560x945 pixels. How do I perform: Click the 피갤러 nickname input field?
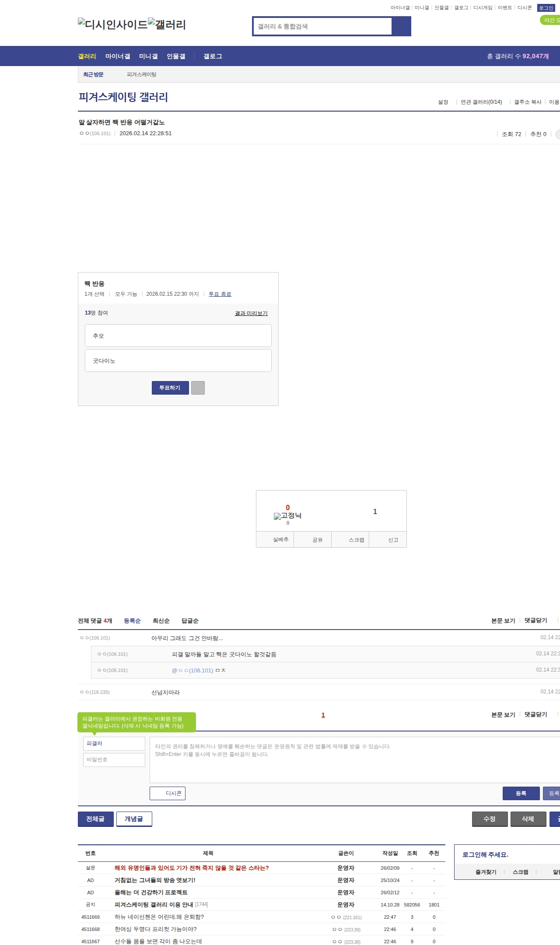(x=114, y=744)
